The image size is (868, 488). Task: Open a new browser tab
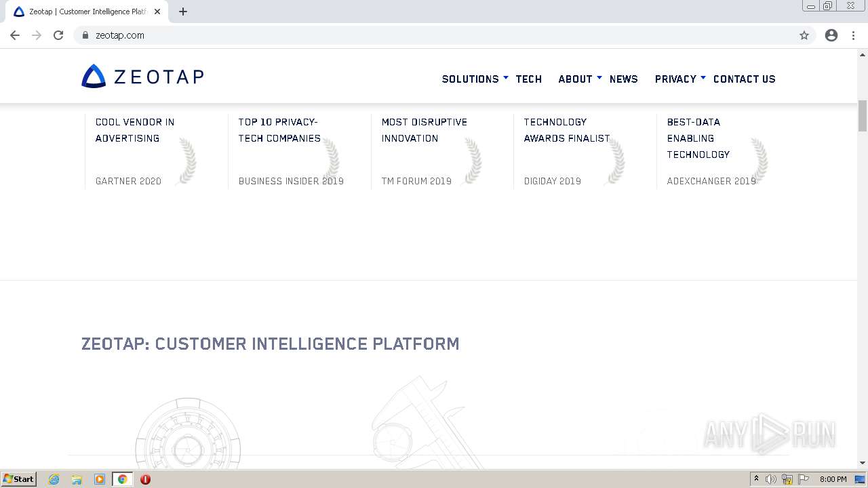click(183, 12)
